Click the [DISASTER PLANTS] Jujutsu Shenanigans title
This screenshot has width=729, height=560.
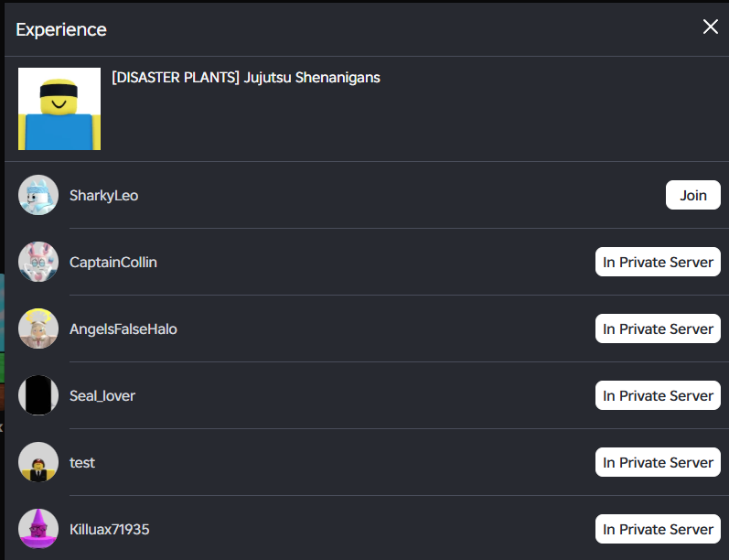click(x=246, y=78)
